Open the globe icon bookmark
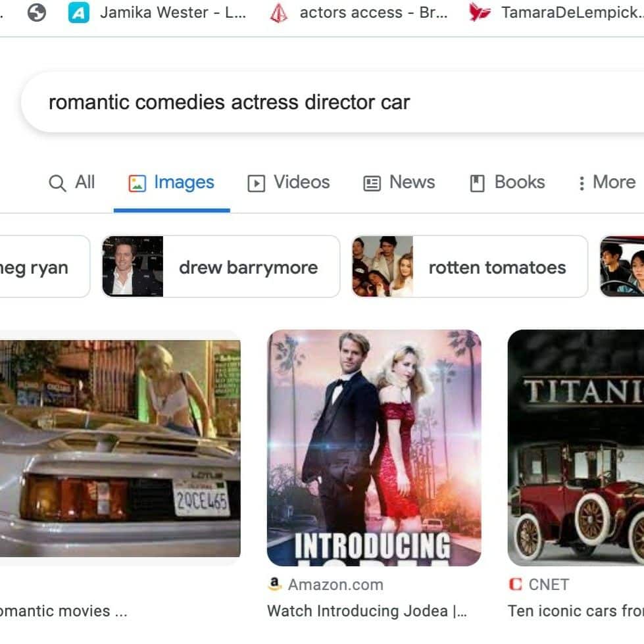 tap(37, 12)
